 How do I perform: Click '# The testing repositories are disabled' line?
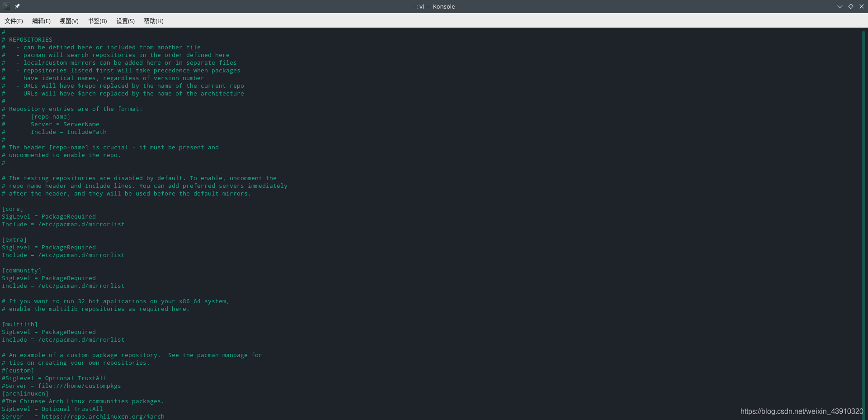coord(139,178)
